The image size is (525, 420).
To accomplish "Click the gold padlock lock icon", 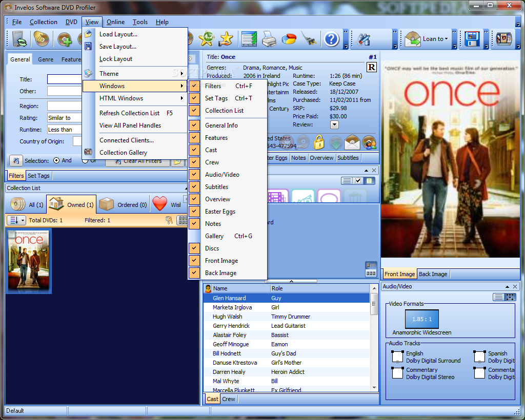I will coord(319,142).
